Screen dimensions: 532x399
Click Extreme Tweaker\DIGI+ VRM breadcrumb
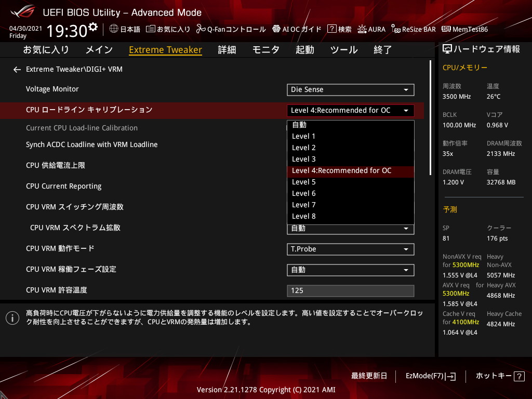74,69
